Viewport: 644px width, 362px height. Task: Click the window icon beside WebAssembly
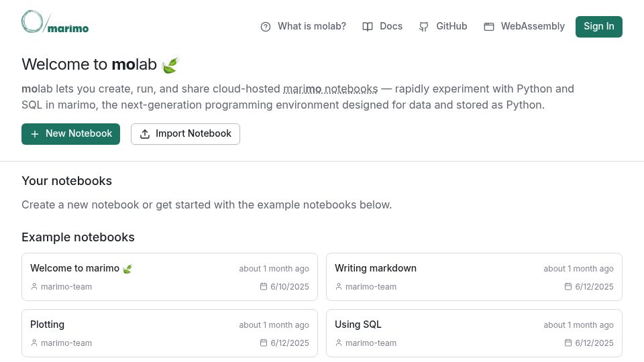489,27
